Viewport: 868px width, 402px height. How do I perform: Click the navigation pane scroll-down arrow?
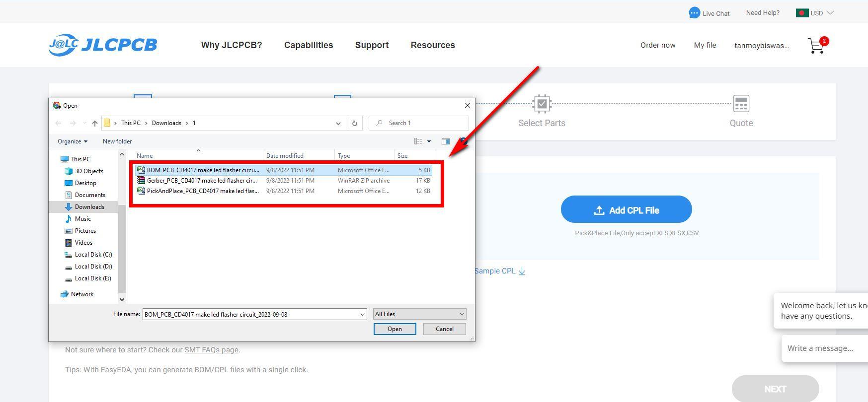122,299
